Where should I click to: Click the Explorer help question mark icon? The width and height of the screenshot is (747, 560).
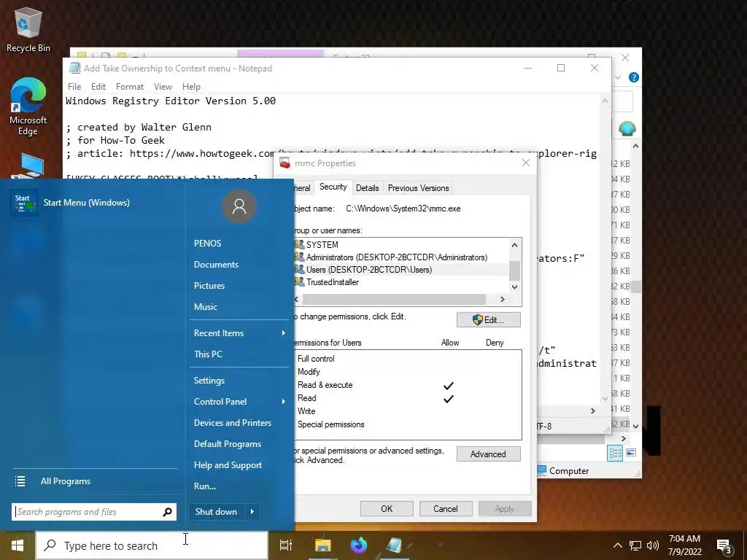coord(634,77)
